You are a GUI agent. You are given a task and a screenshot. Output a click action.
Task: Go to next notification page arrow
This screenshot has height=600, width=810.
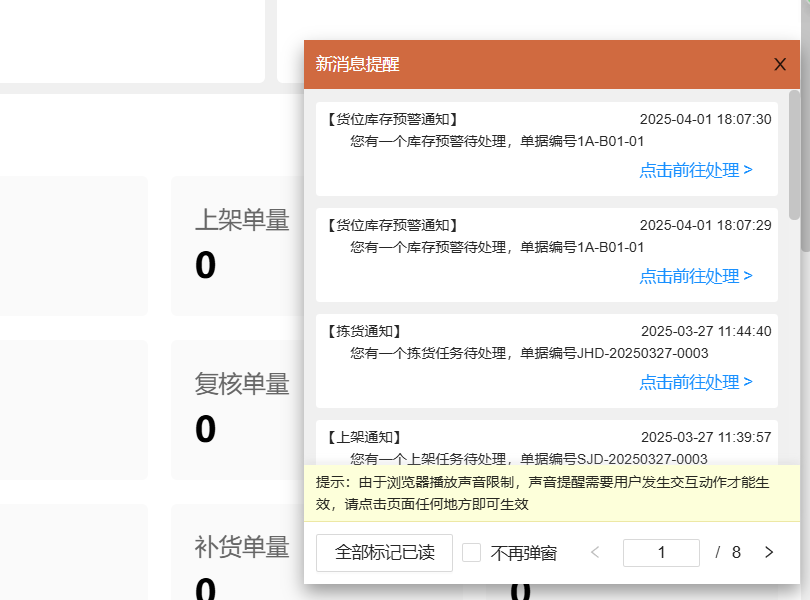(x=769, y=552)
